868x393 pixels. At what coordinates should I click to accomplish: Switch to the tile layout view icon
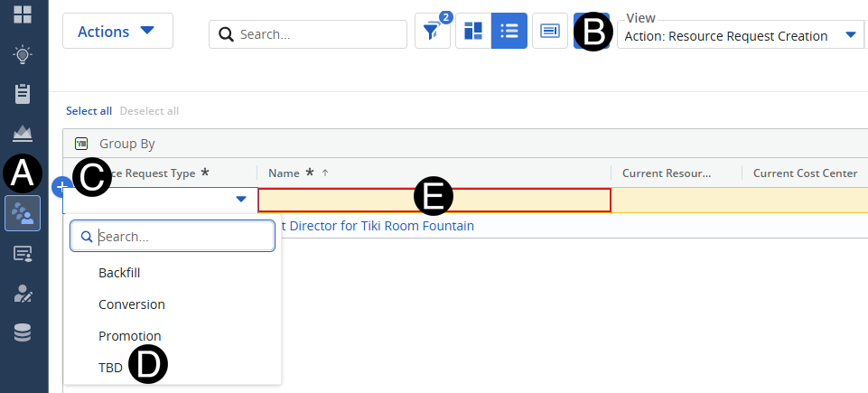[x=473, y=32]
